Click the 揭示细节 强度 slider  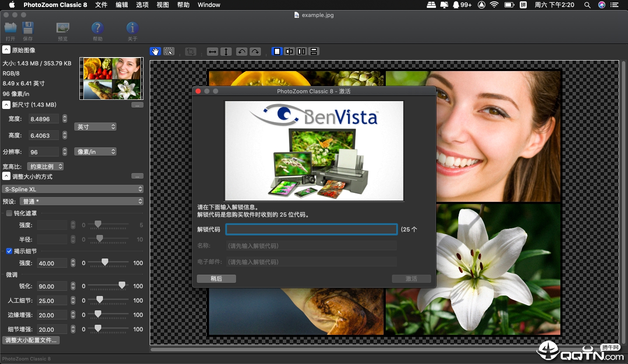108,263
